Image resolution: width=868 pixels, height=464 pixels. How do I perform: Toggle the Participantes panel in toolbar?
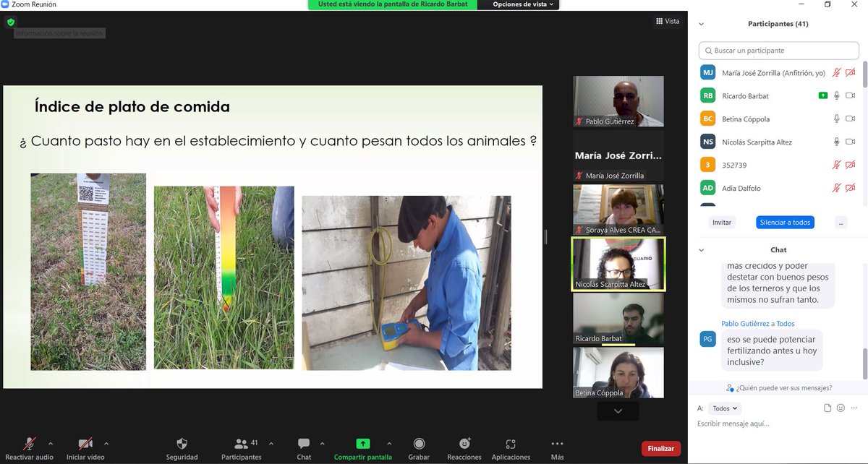[x=242, y=447]
